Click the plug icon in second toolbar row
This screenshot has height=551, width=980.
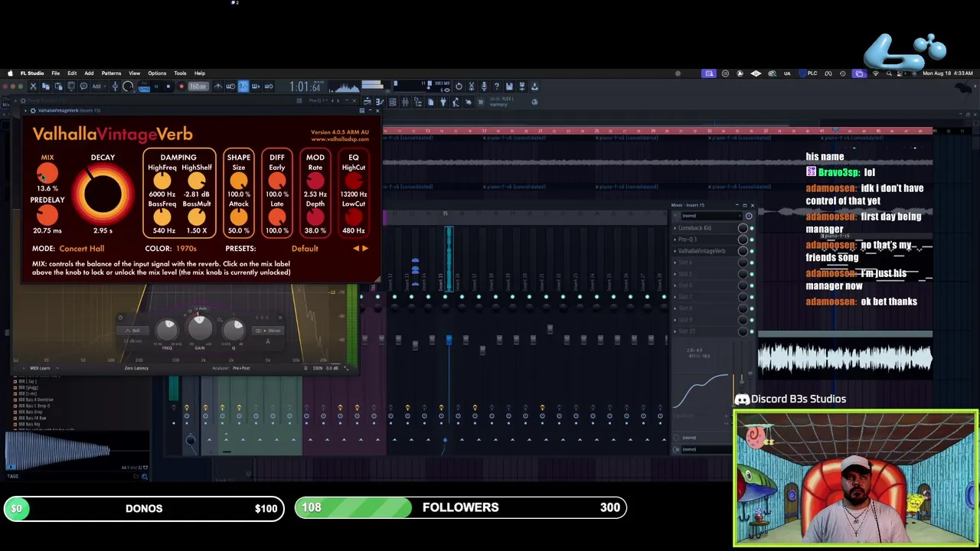[443, 102]
